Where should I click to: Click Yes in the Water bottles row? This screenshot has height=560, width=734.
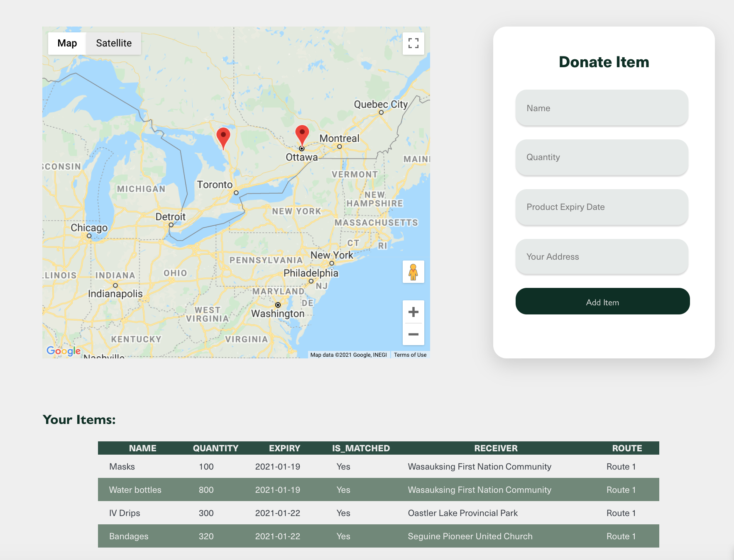(343, 490)
